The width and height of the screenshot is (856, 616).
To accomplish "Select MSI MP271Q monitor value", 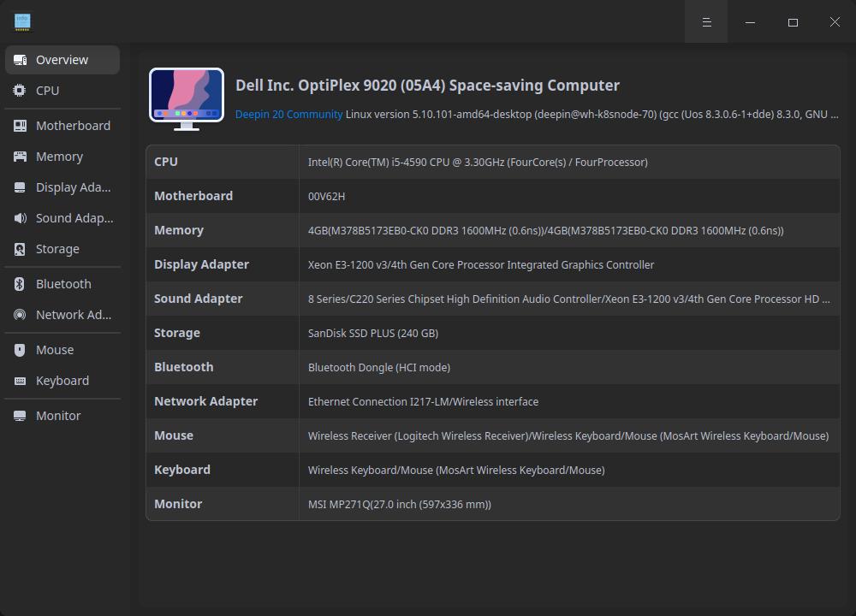I will pyautogui.click(x=400, y=505).
